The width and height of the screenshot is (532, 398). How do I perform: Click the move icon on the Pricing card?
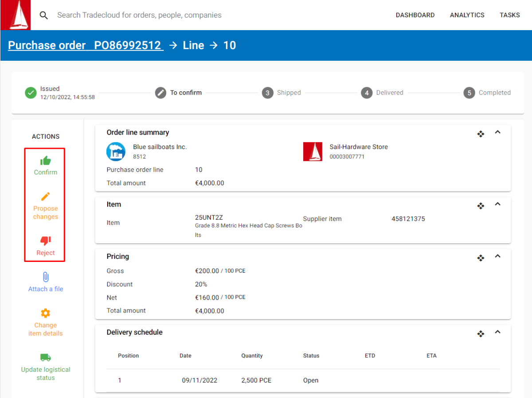tap(481, 258)
